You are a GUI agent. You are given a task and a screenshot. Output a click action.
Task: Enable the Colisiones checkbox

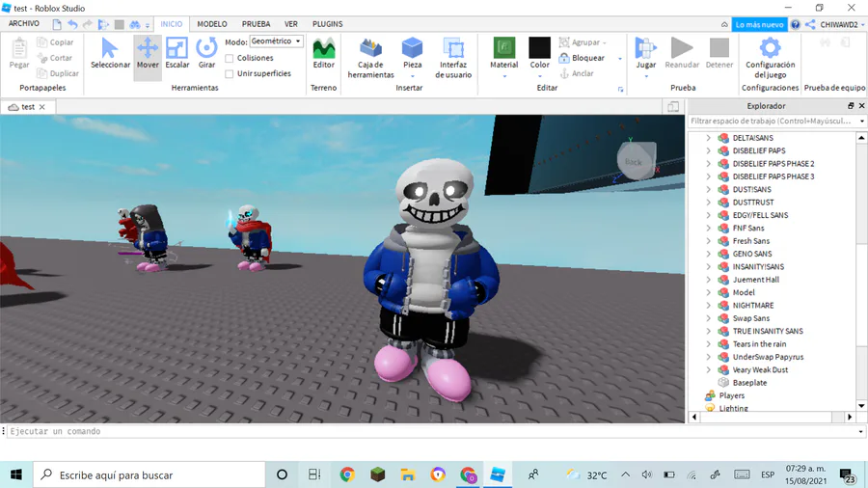click(x=230, y=58)
